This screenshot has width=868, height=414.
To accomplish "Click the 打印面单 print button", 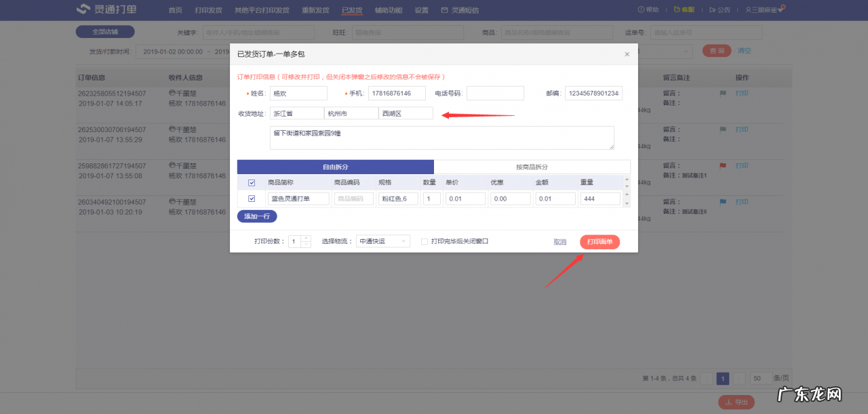I will 599,241.
